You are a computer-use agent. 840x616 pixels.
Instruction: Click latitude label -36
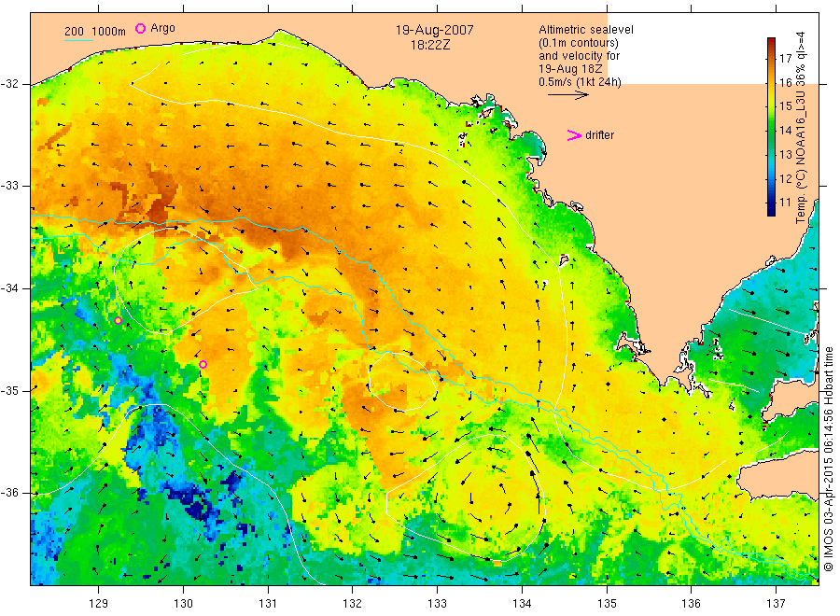[9, 493]
